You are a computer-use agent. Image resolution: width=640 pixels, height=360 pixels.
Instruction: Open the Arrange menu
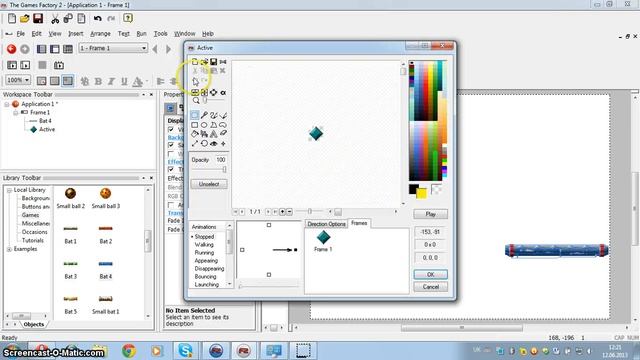click(x=100, y=33)
